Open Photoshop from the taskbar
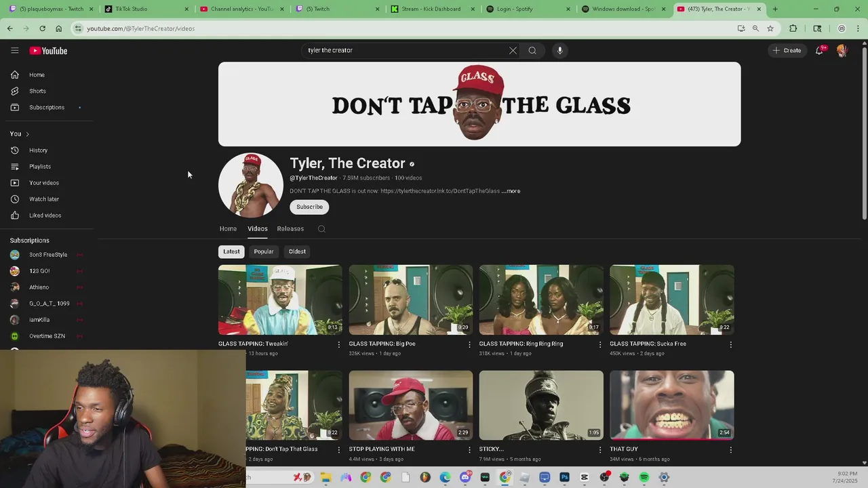 coord(564,477)
